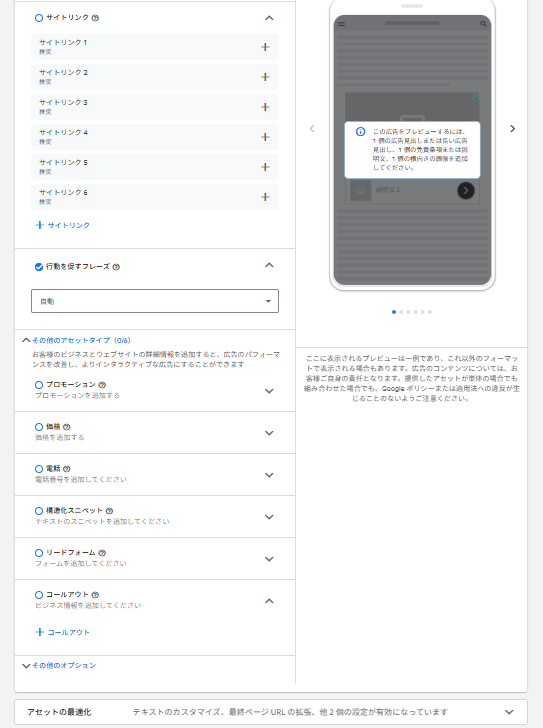Show next ad preview with right arrow
The image size is (543, 728).
512,129
